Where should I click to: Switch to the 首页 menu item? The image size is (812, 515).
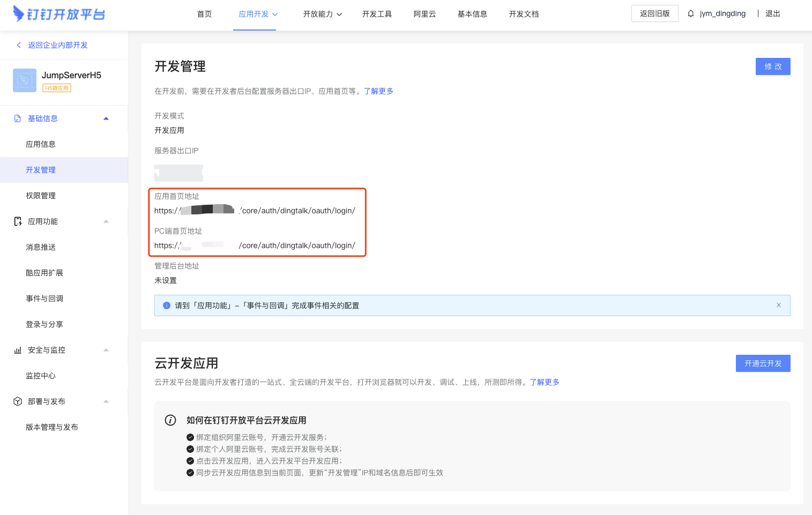(x=204, y=14)
